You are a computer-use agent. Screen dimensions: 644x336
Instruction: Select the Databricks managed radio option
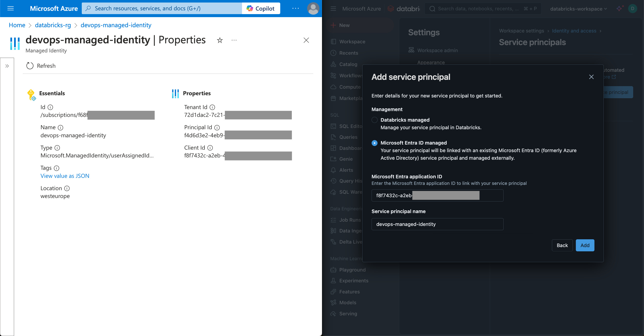click(x=375, y=120)
